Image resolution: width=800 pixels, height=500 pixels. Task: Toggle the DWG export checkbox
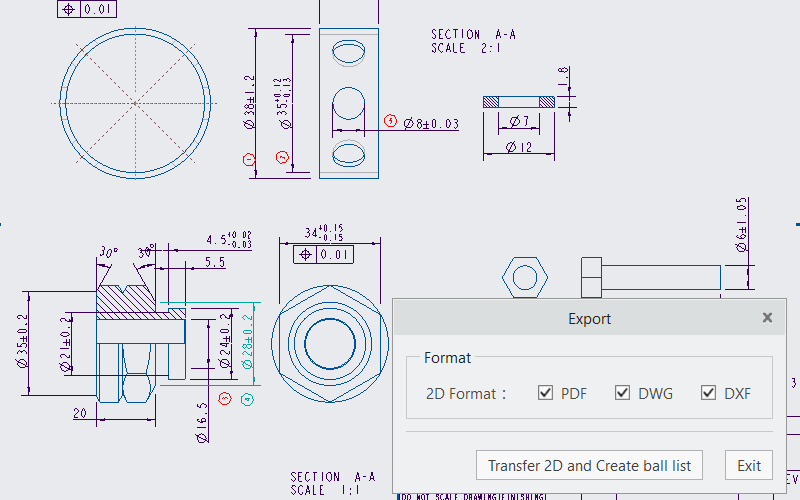tap(622, 393)
